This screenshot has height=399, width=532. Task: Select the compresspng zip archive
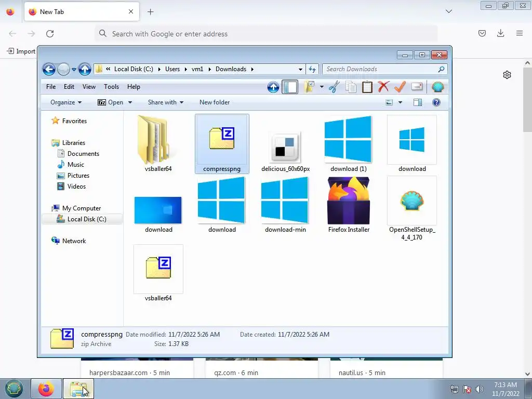(x=222, y=144)
